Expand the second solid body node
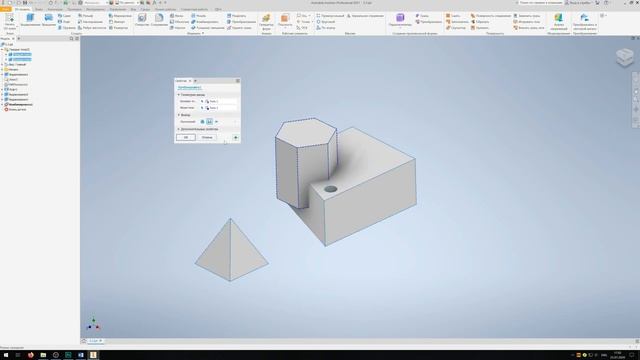 6,59
